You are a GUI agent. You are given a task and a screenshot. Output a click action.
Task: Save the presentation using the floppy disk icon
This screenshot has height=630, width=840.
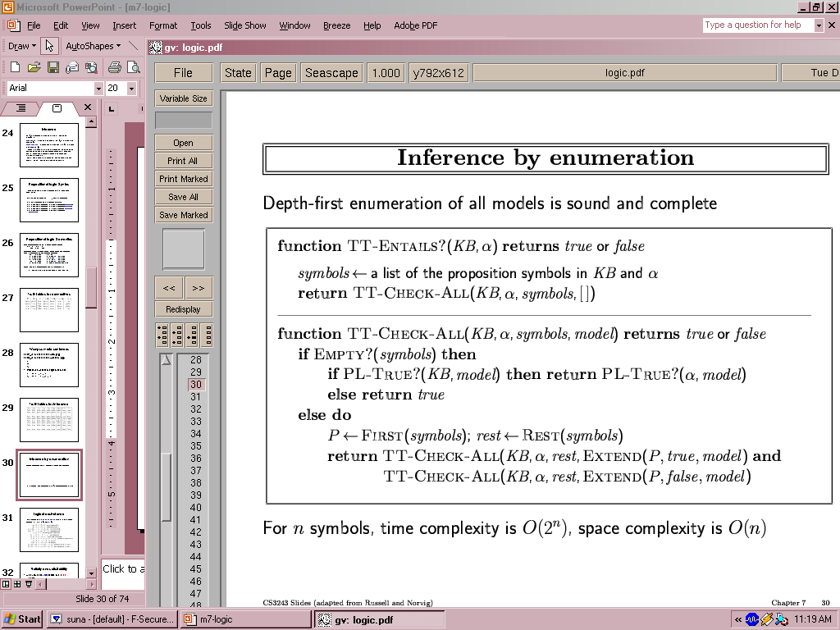pos(52,67)
